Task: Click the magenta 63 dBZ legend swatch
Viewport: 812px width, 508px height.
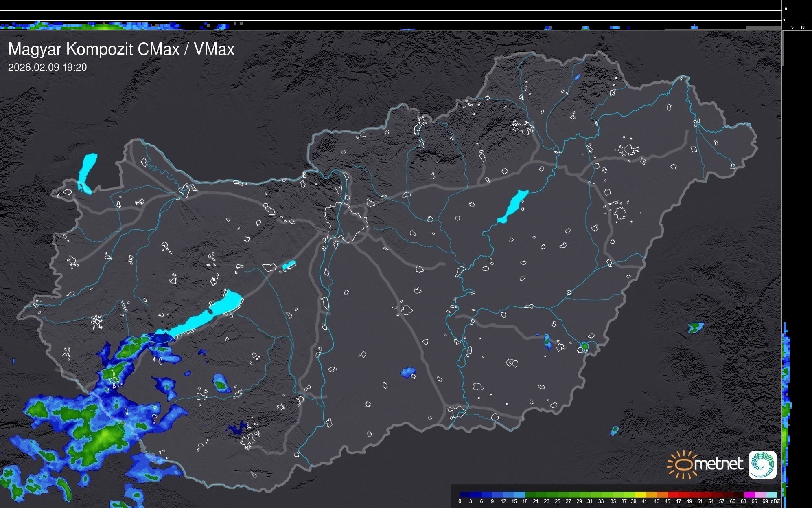Action: pos(749,495)
